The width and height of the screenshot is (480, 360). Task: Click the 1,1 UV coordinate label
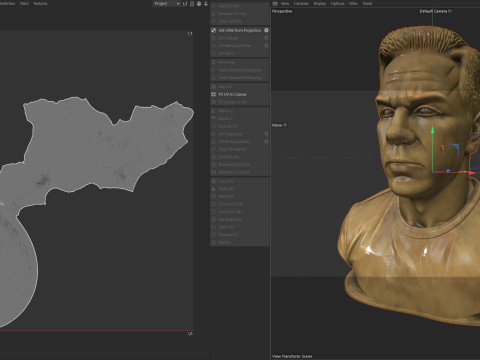tap(190, 34)
